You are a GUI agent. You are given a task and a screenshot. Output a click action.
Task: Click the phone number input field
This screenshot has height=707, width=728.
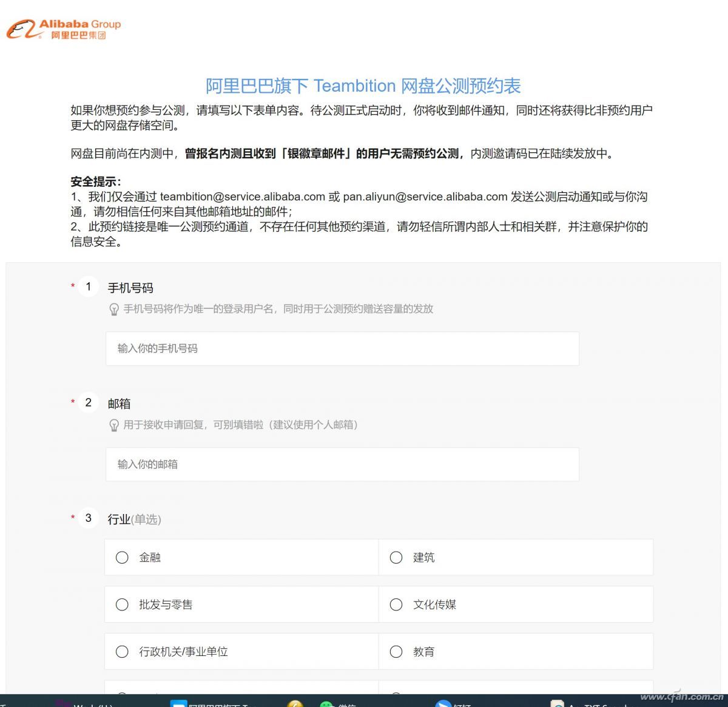click(342, 349)
